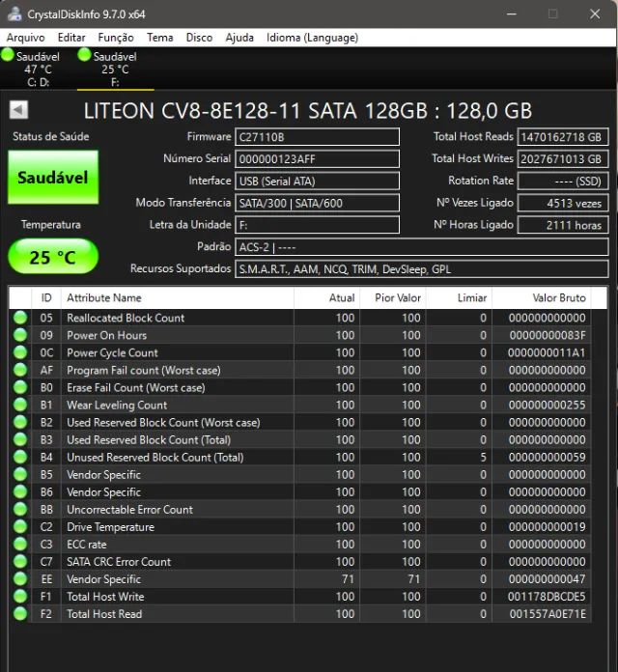
Task: Click the CrystalDiskInfo app icon in title bar
Action: [14, 14]
